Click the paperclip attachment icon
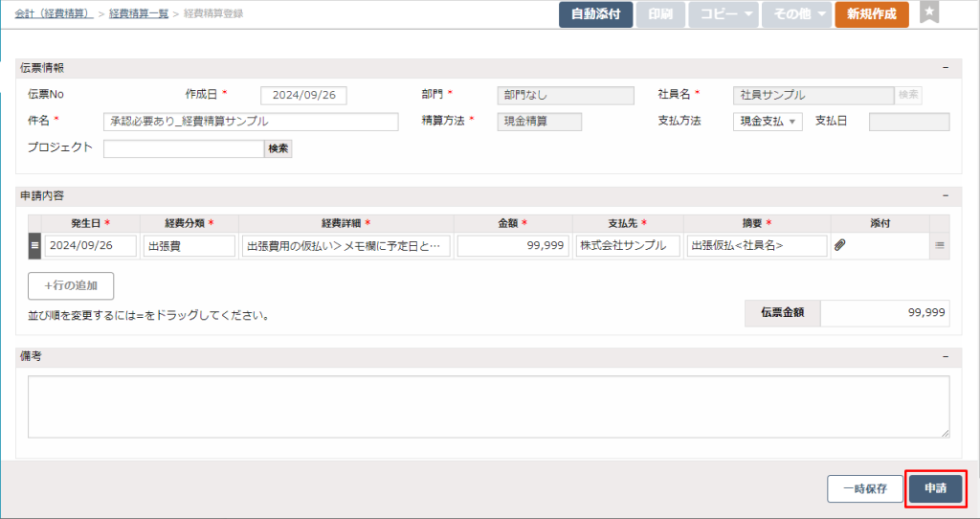The width and height of the screenshot is (980, 519). [840, 245]
